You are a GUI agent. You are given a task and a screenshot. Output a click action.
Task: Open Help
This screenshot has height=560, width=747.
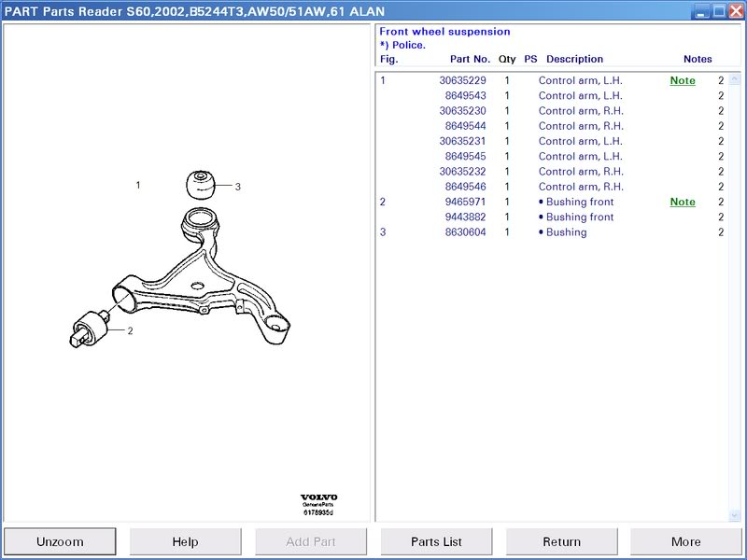(x=185, y=541)
